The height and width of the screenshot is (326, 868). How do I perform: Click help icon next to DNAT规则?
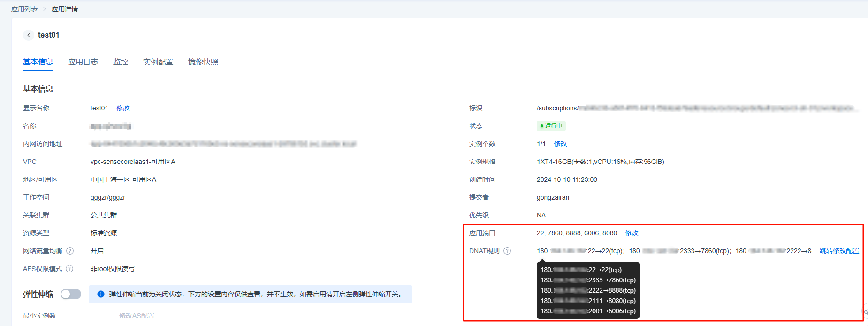coord(507,251)
